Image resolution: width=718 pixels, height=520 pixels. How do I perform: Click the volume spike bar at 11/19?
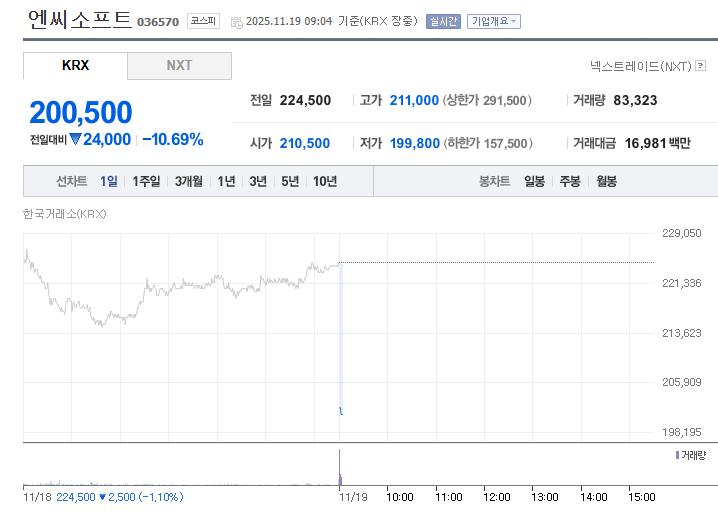pyautogui.click(x=340, y=468)
